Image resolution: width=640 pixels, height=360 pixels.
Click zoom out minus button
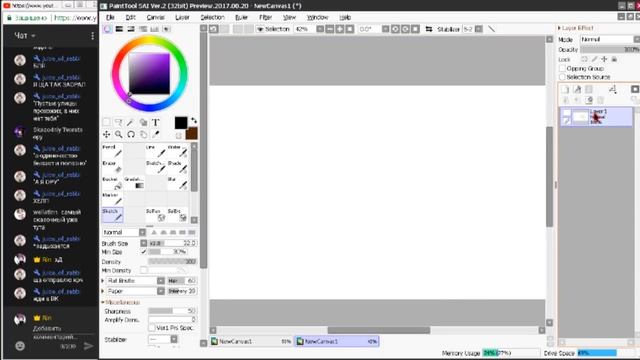pos(330,29)
